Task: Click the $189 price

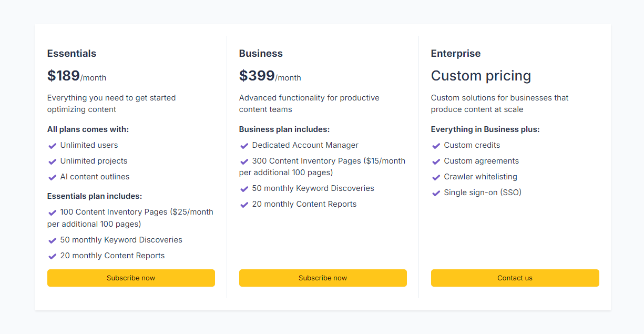Action: coord(64,76)
